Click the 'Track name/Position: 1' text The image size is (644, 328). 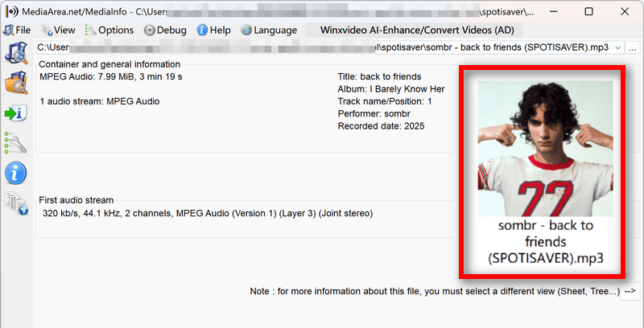click(x=385, y=101)
